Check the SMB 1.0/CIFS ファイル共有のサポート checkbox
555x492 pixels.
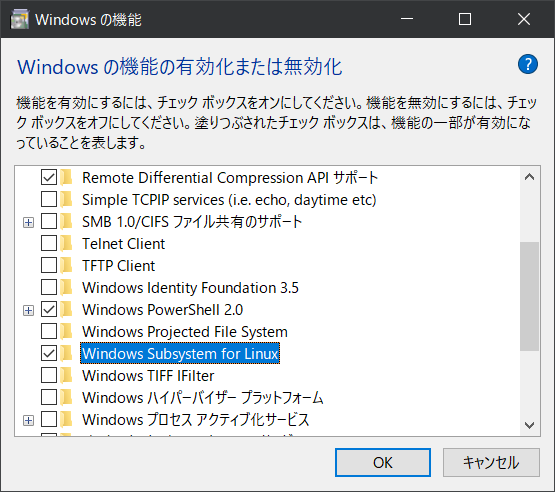pyautogui.click(x=49, y=221)
